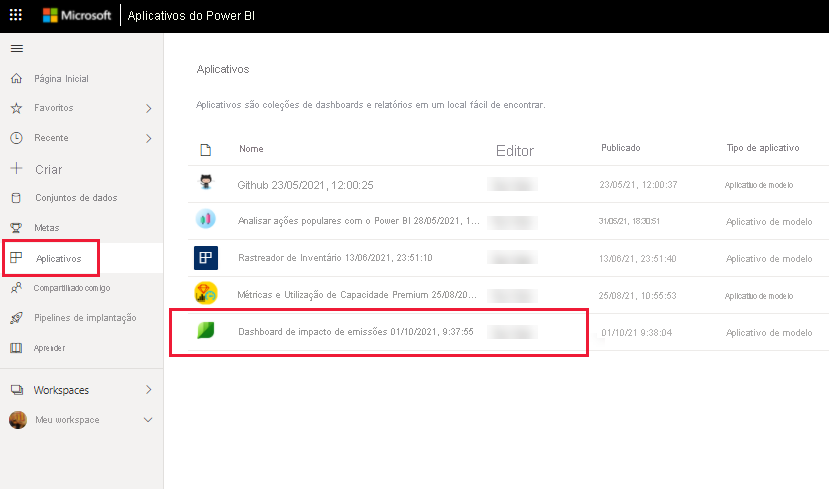Image resolution: width=829 pixels, height=489 pixels.
Task: Sort by the Publicado column header
Action: tap(621, 148)
